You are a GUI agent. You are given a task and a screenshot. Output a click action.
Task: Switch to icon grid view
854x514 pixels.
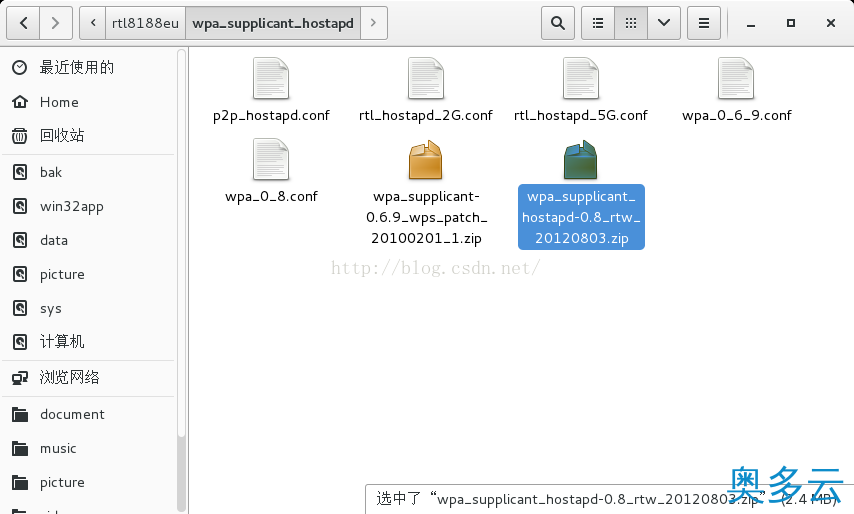point(631,23)
